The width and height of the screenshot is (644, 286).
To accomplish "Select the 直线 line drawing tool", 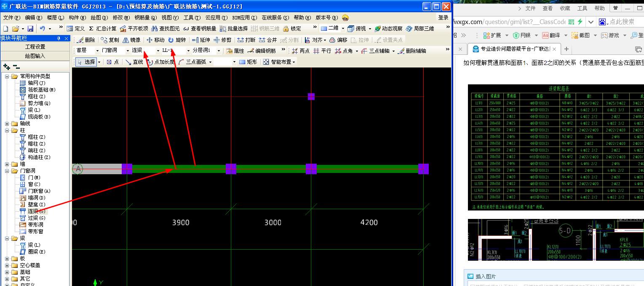I will (x=134, y=62).
